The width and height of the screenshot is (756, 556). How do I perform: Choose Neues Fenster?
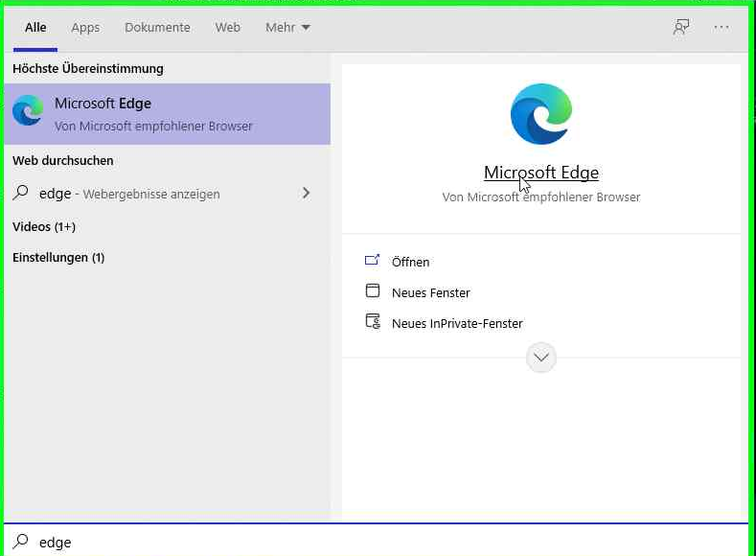(430, 292)
